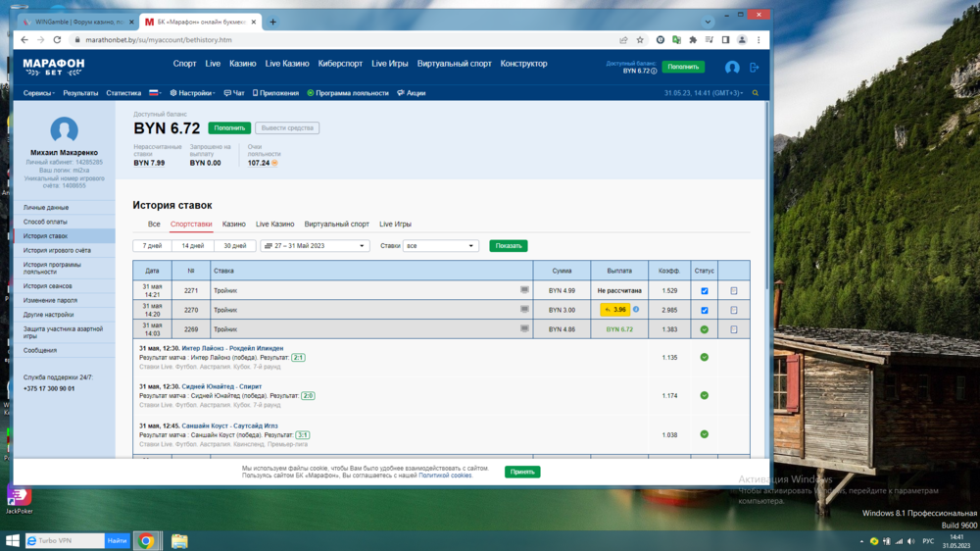This screenshot has height=551, width=980.
Task: Click the logout icon in header
Action: [x=754, y=68]
